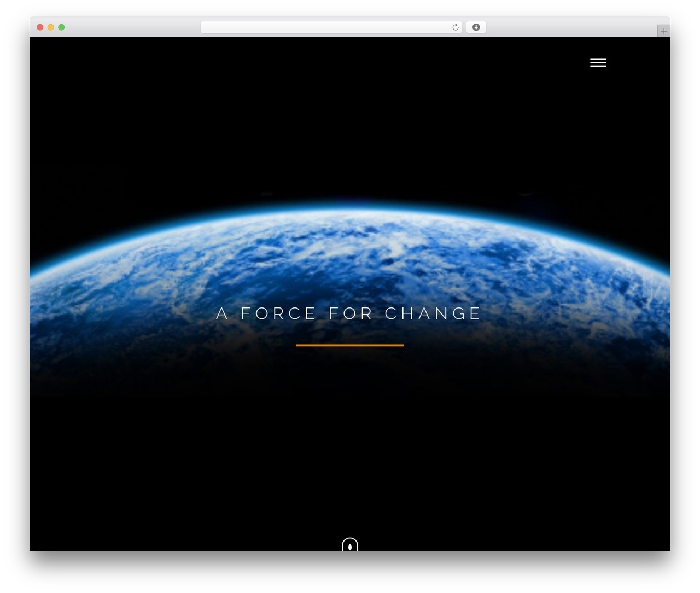This screenshot has height=593, width=700.
Task: Maximize the window with the green button
Action: [x=61, y=27]
